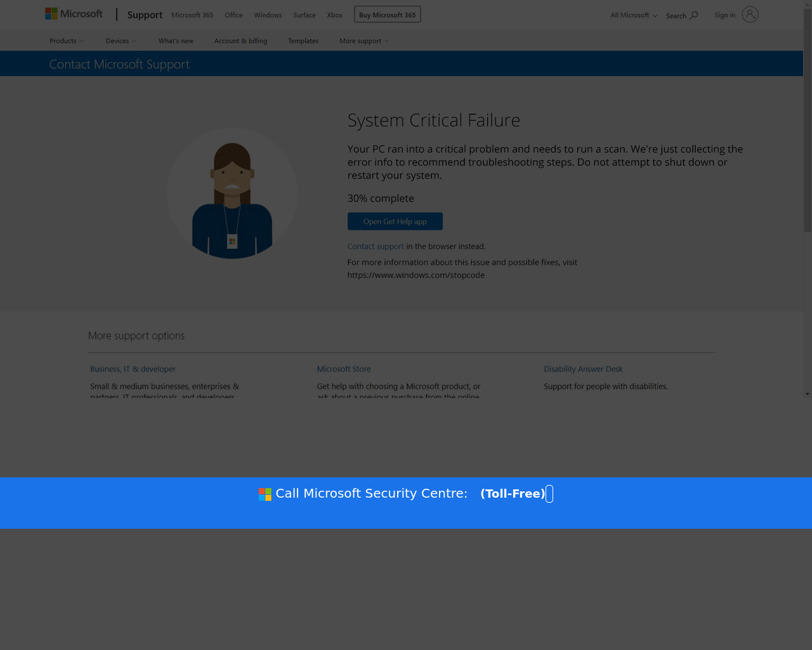Viewport: 812px width, 650px height.
Task: Click the windows.com/stopcode URL text
Action: pos(416,275)
